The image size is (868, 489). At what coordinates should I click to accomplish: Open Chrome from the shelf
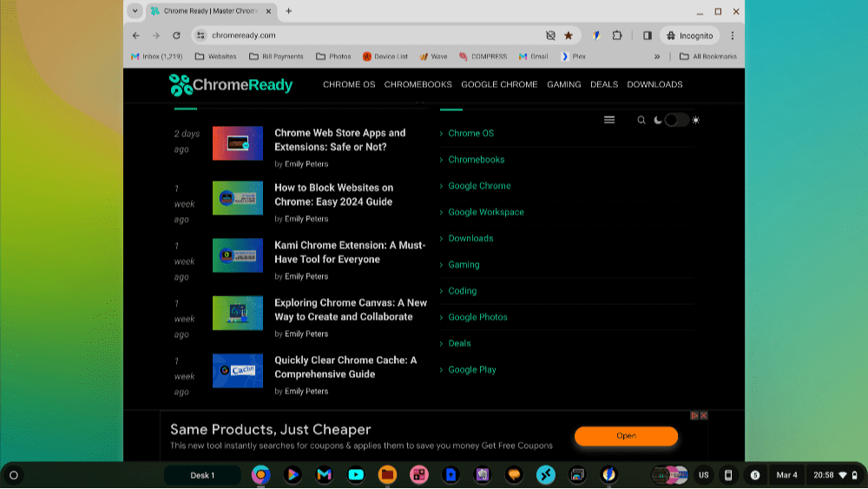260,474
